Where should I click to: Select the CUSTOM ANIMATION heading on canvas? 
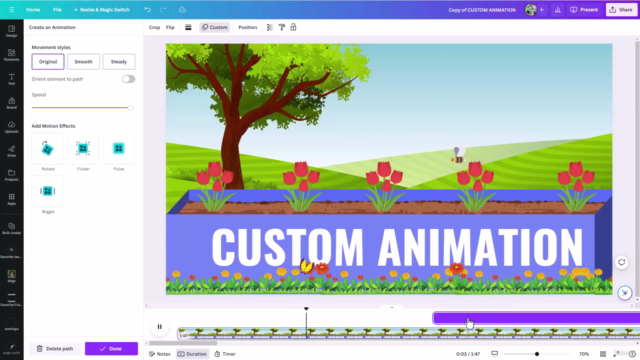pos(397,247)
